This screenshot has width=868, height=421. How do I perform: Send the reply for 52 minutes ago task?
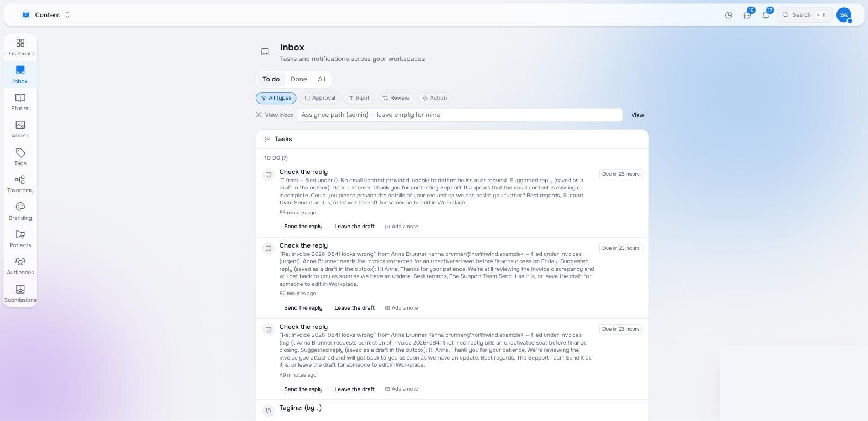click(x=303, y=308)
